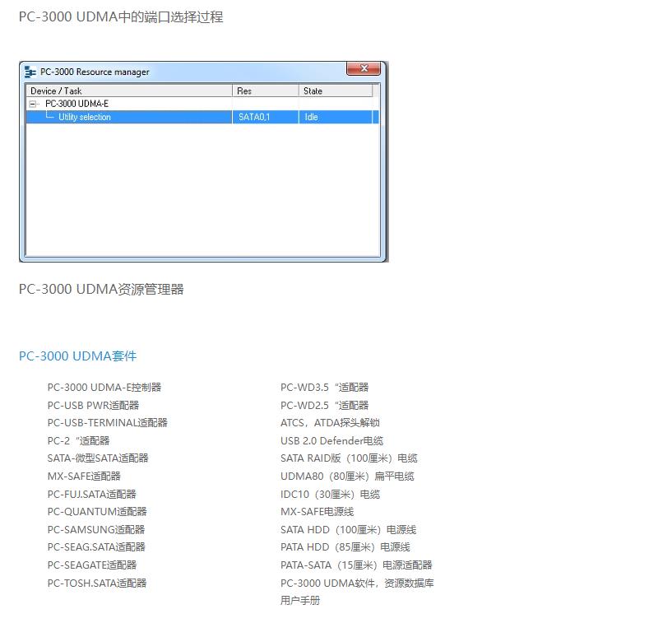
Task: Click PC-TOSH.SATA适配器 list item
Action: click(x=97, y=583)
